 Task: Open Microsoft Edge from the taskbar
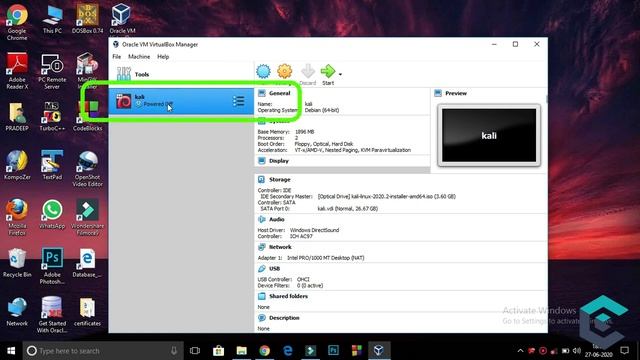(x=288, y=351)
